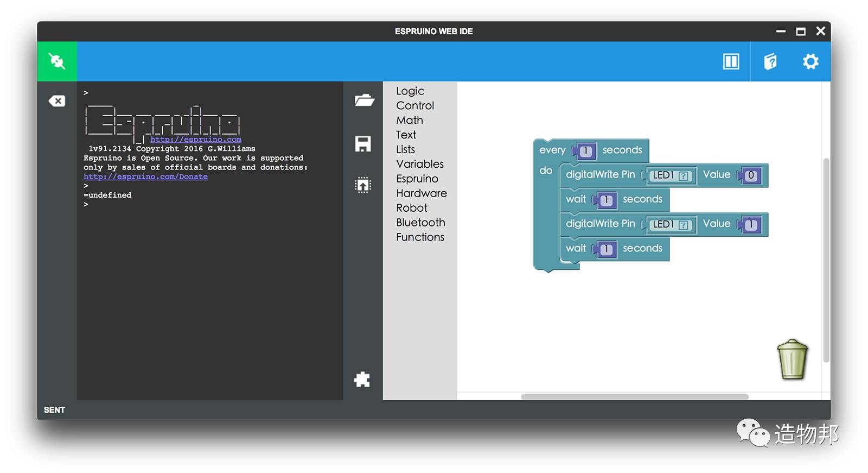The width and height of the screenshot is (868, 473).
Task: Open the help book icon
Action: [x=770, y=61]
